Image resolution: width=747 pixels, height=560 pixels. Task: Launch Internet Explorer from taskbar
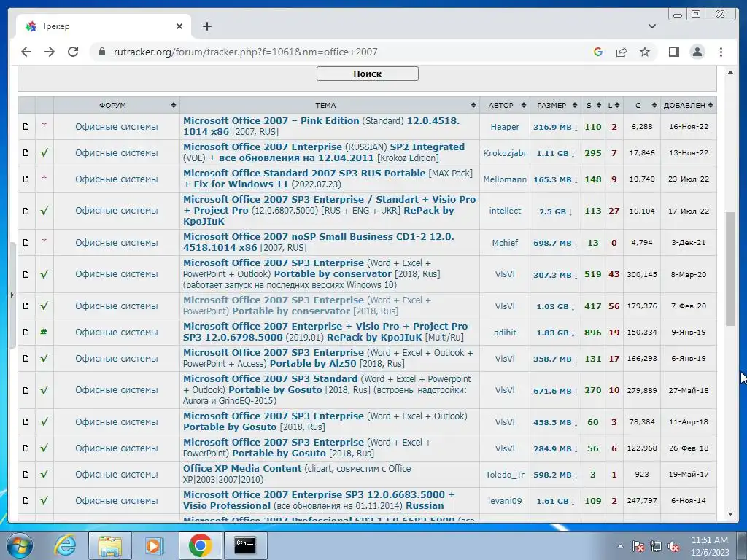pos(65,545)
